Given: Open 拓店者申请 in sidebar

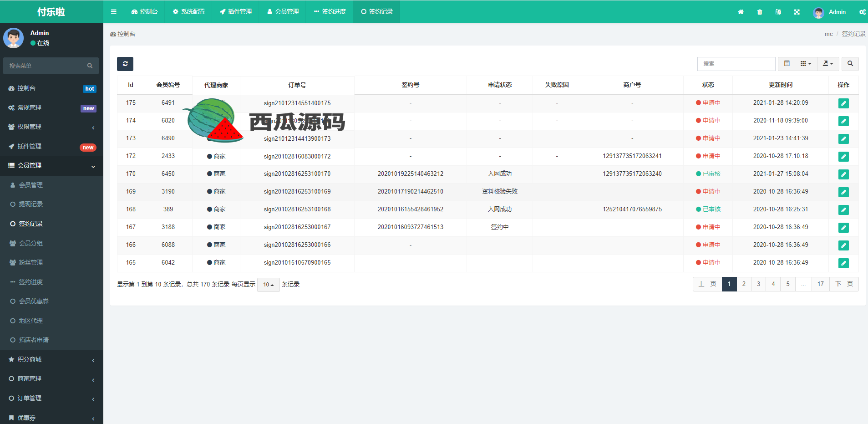Looking at the screenshot, I should tap(51, 340).
